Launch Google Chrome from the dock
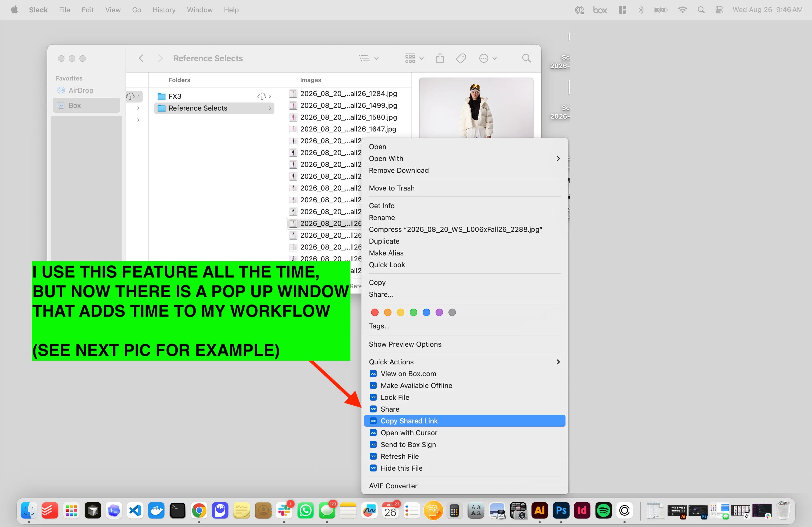Image resolution: width=812 pixels, height=527 pixels. (199, 510)
